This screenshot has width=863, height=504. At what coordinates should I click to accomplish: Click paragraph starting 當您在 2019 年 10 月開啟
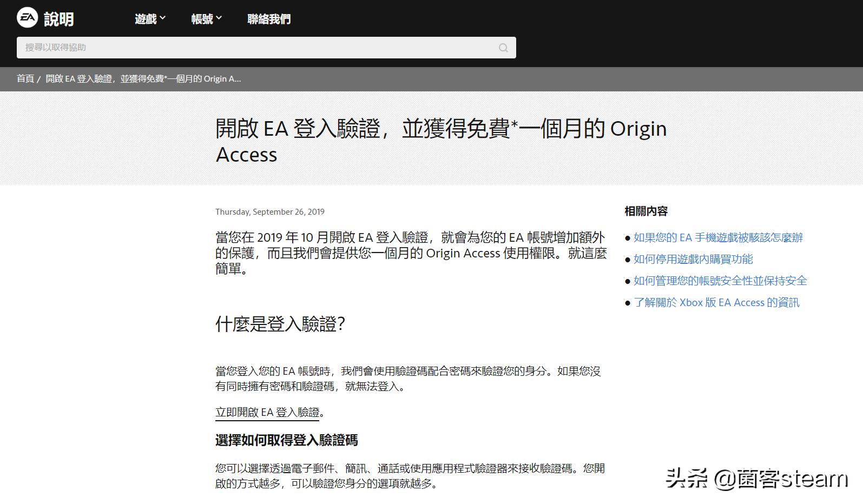click(411, 253)
